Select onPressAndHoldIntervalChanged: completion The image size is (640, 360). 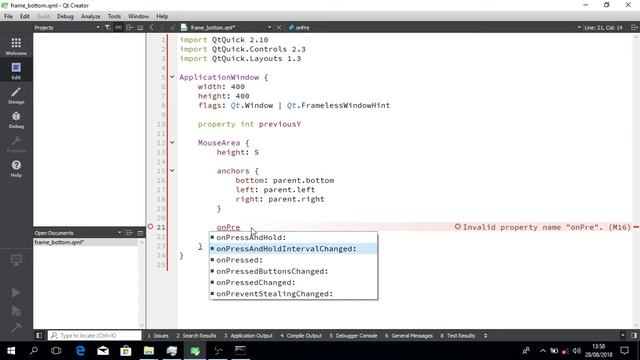(x=293, y=249)
